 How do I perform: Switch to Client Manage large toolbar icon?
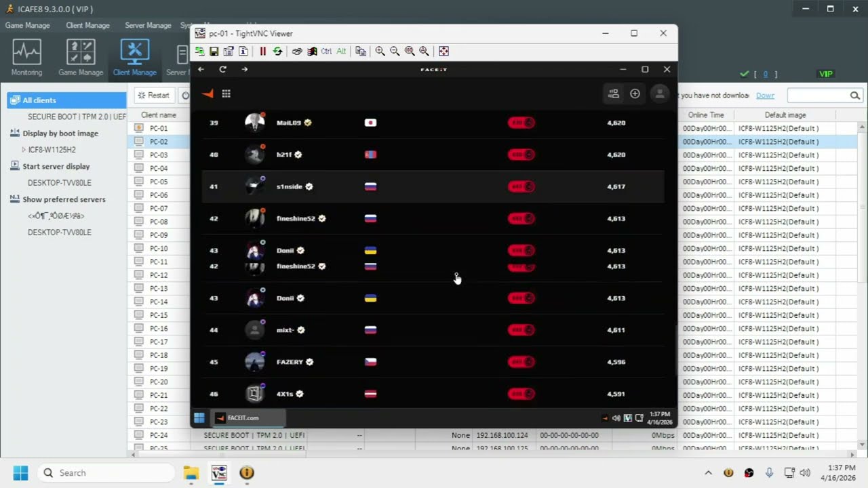click(134, 58)
